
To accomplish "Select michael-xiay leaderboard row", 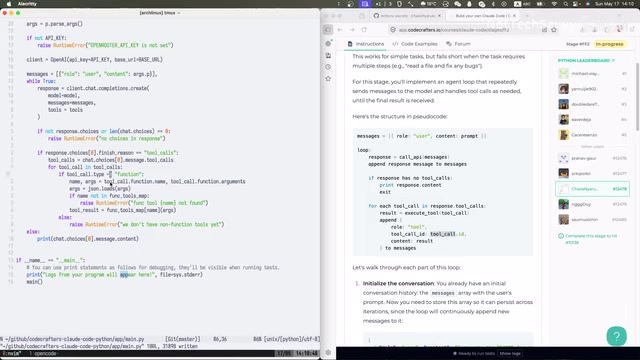I will point(592,73).
